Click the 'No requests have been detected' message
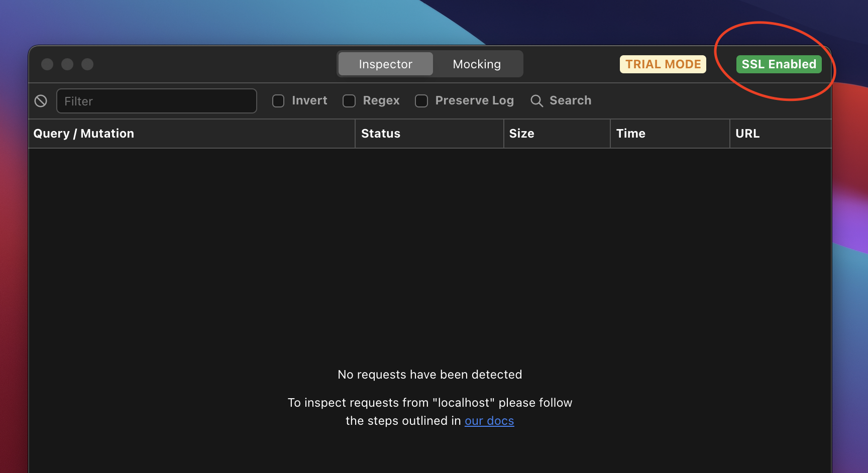The height and width of the screenshot is (473, 868). coord(430,375)
